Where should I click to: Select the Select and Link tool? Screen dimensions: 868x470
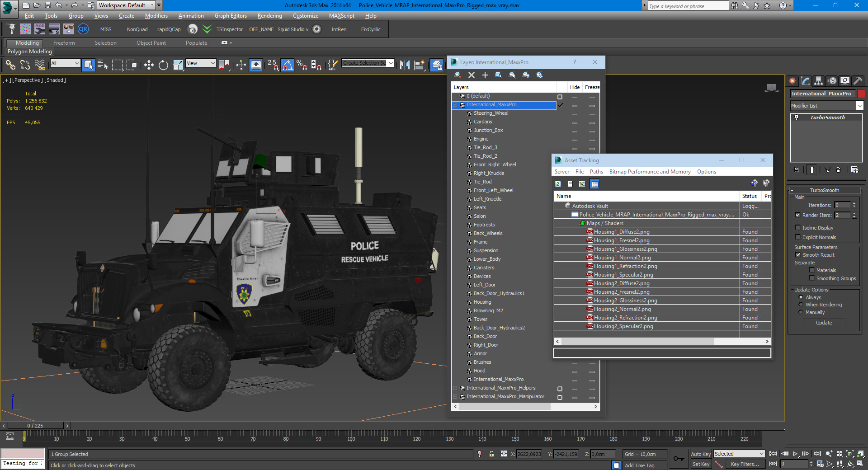pos(10,65)
